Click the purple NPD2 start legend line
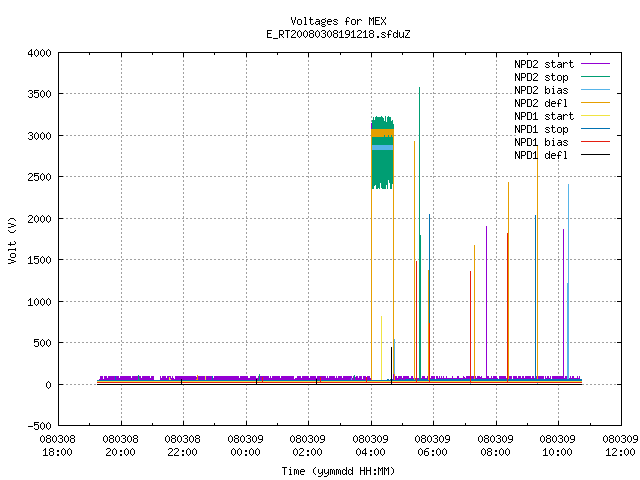 click(x=595, y=64)
